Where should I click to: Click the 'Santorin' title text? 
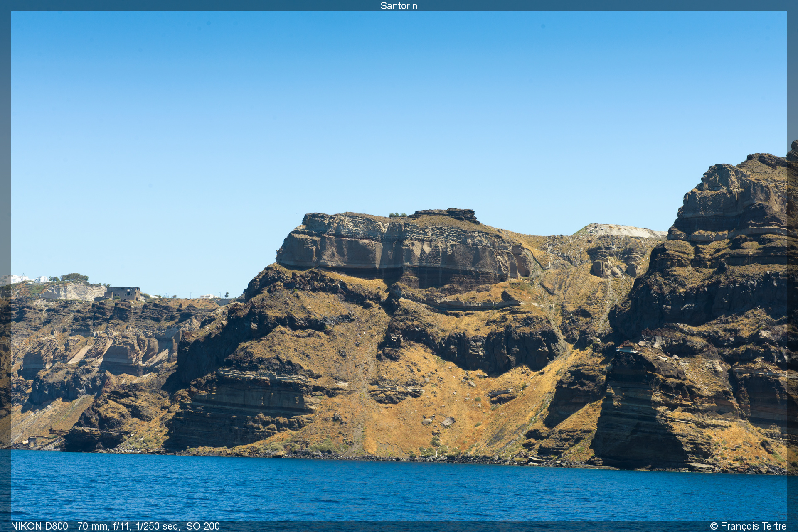399,5
